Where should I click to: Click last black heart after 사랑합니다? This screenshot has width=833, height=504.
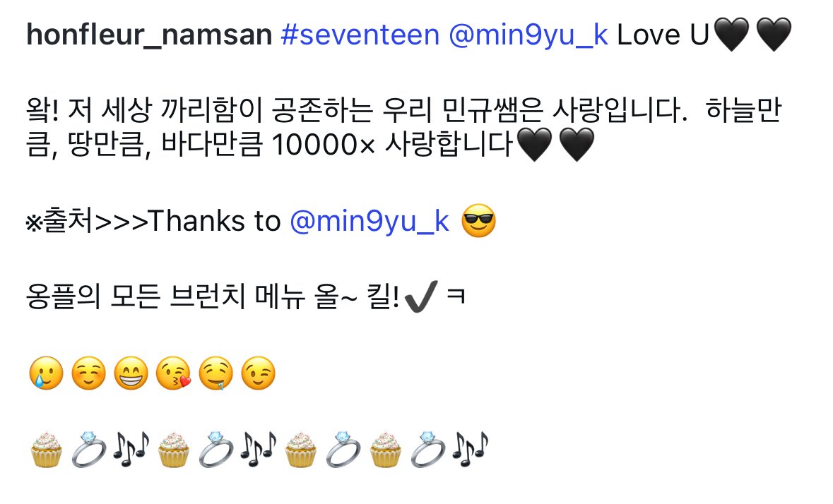[577, 144]
